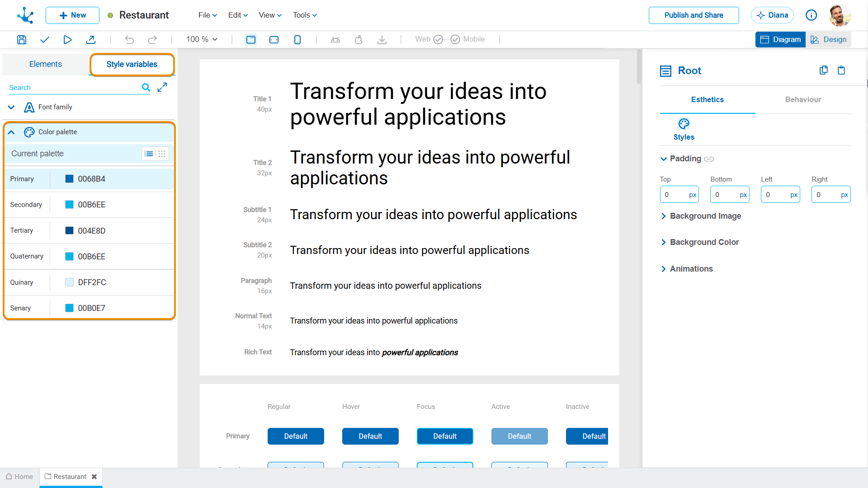This screenshot has width=868, height=488.
Task: Switch to the Behaviour tab
Action: click(803, 99)
